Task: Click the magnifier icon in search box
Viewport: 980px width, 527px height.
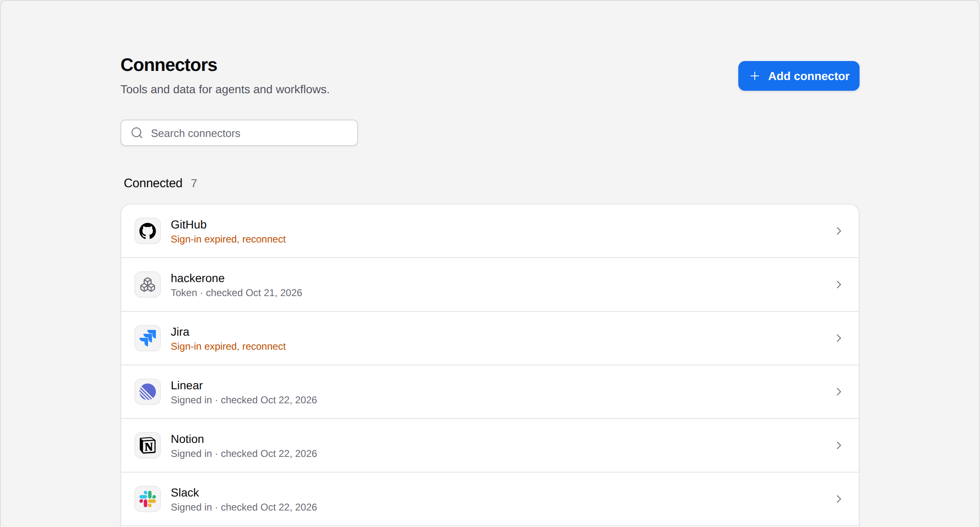Action: pyautogui.click(x=137, y=133)
